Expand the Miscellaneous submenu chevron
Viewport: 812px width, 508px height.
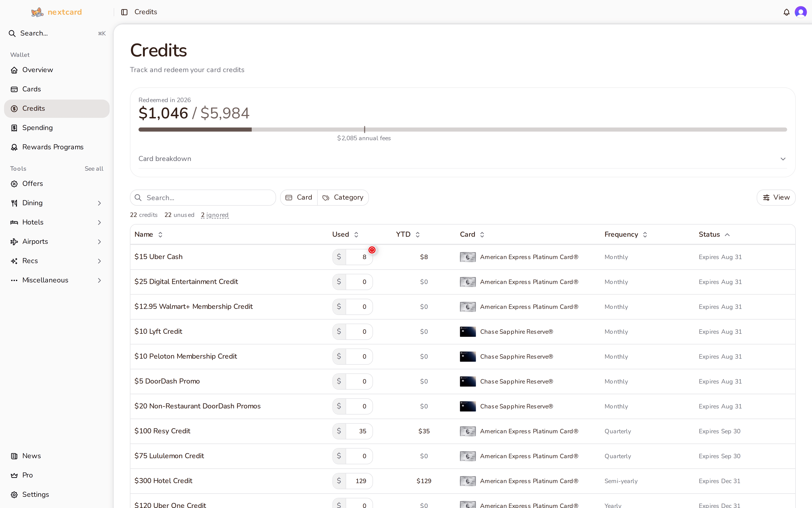coord(99,280)
